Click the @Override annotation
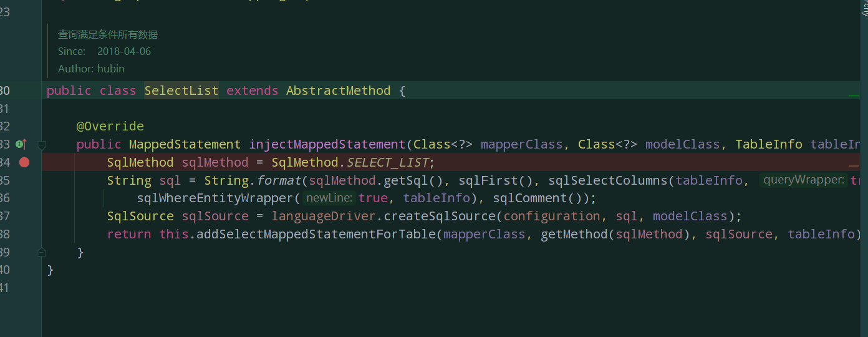 (110, 127)
